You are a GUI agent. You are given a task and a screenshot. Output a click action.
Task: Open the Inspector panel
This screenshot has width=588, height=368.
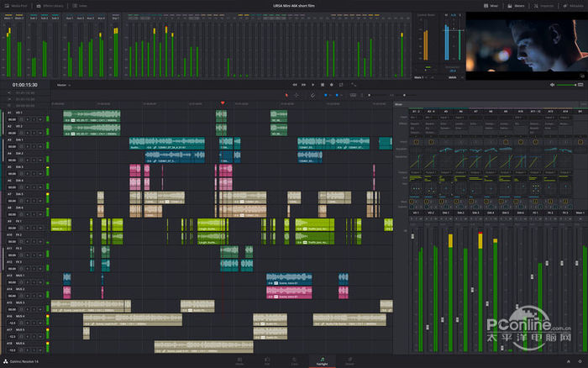[x=546, y=5]
